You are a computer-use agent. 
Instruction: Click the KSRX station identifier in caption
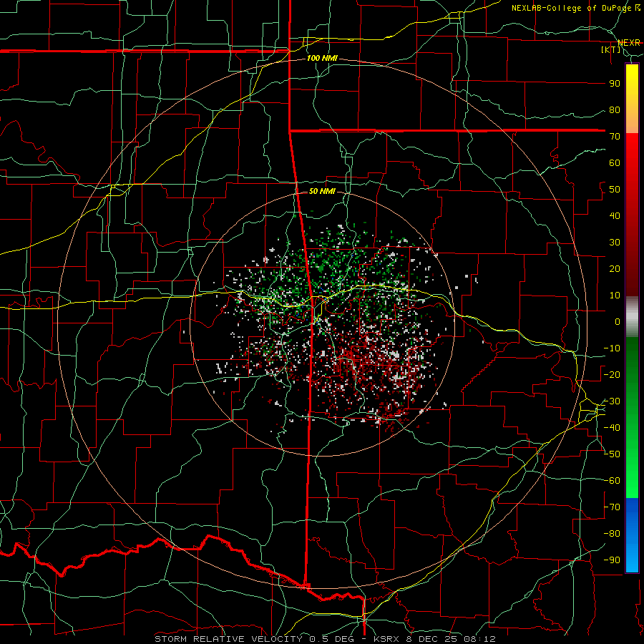(x=386, y=639)
